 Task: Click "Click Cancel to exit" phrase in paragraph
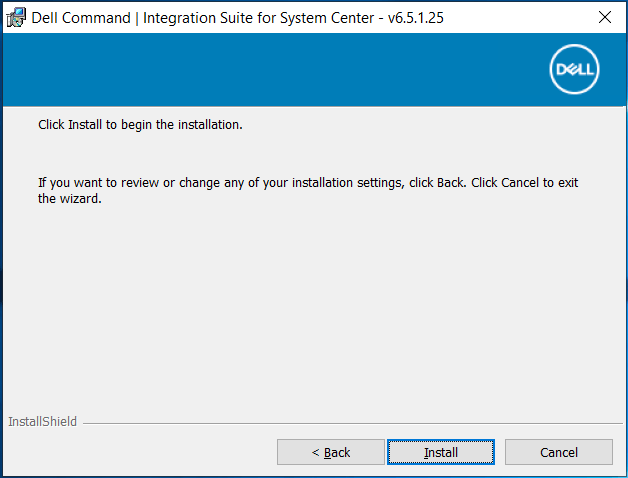(523, 183)
